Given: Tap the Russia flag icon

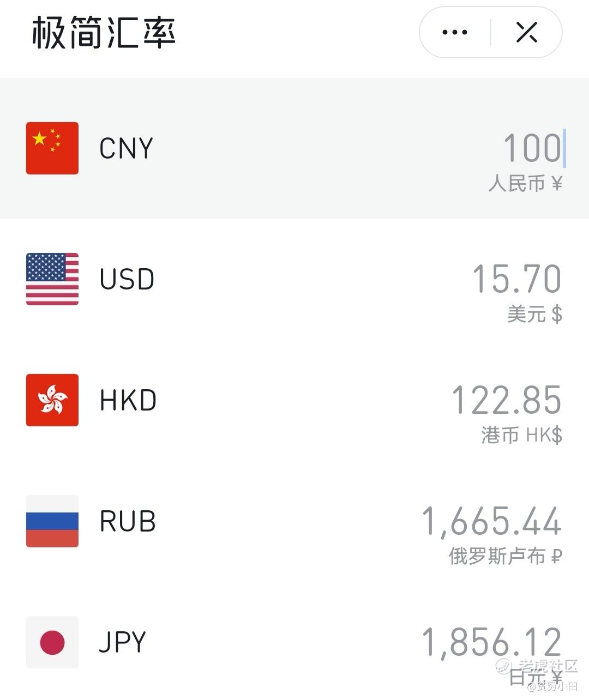Looking at the screenshot, I should click(52, 521).
